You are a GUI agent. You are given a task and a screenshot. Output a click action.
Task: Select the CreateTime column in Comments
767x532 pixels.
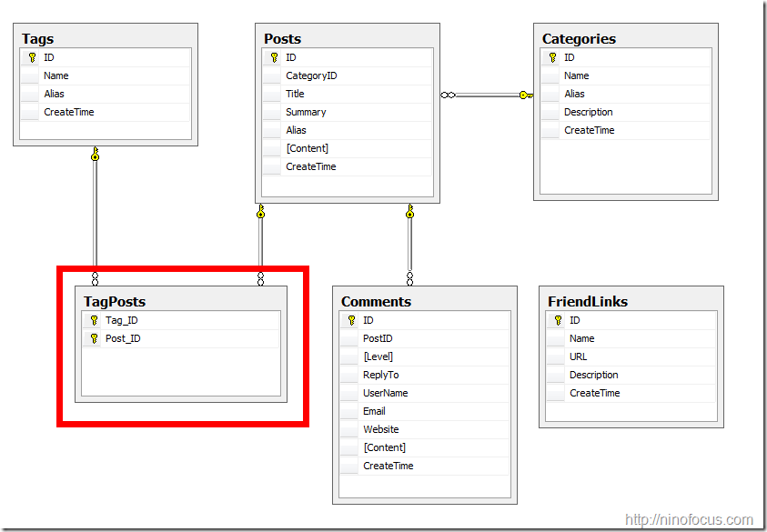[x=425, y=466]
